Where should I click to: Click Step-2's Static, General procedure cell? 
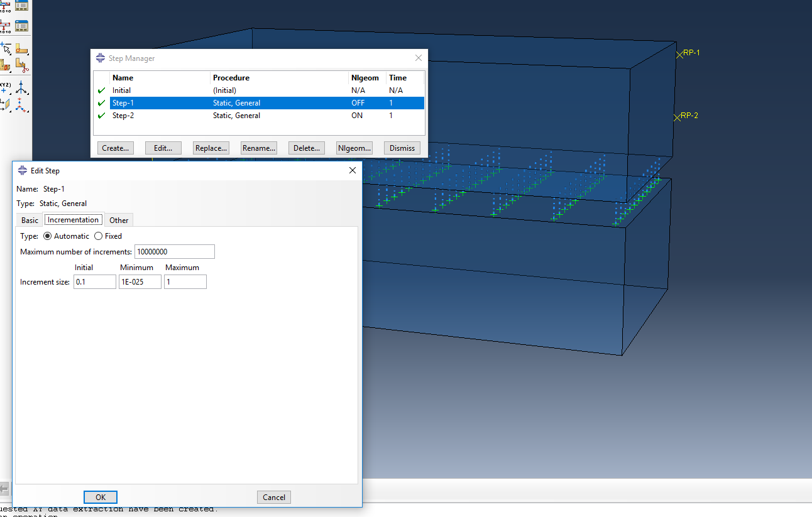click(x=236, y=116)
